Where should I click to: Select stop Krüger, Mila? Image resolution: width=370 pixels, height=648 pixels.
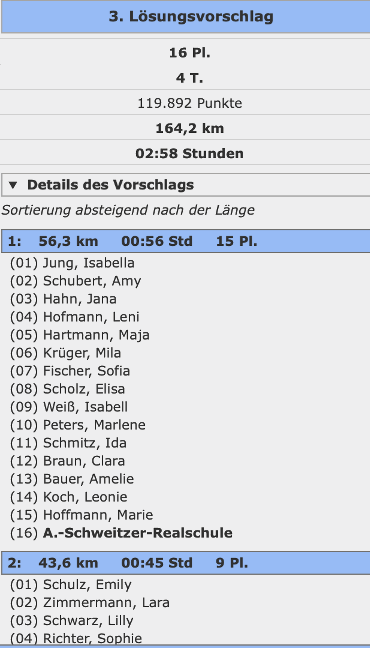[65, 353]
